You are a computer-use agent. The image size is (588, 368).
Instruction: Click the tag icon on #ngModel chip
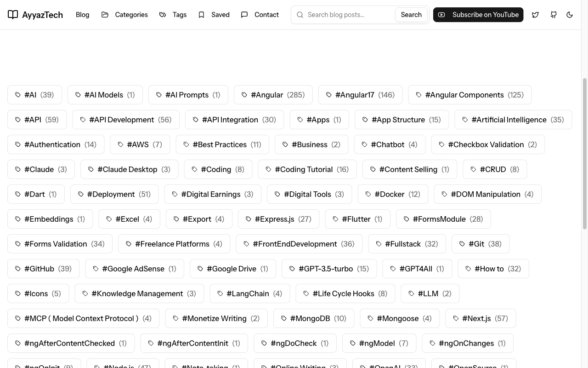[352, 343]
